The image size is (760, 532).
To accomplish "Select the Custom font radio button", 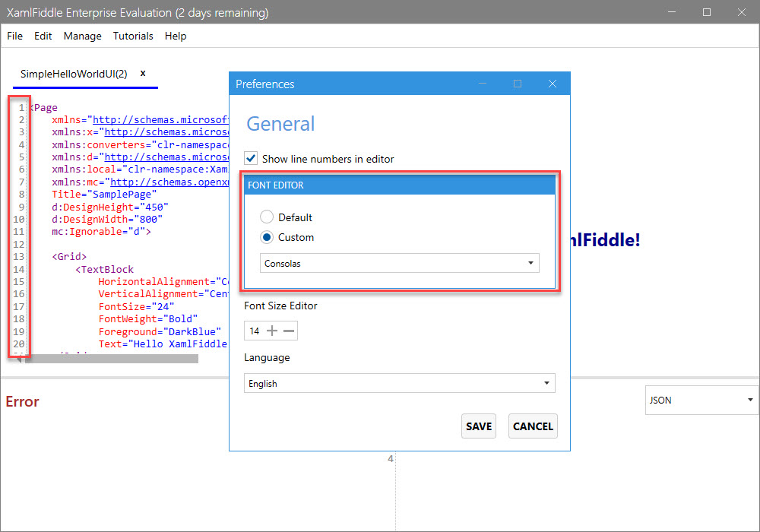I will pos(267,237).
